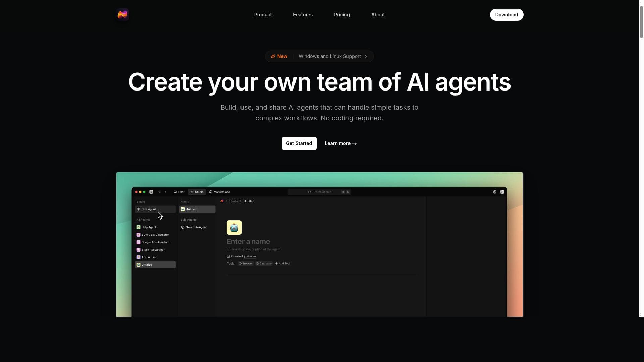Select the Studio tab in preview
The height and width of the screenshot is (362, 644).
[x=197, y=192]
